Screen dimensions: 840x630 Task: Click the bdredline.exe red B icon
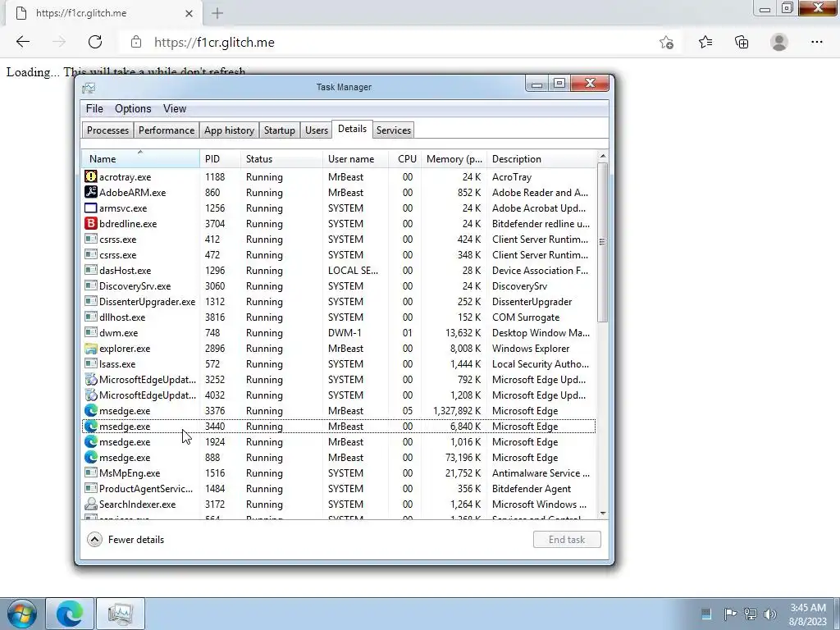(91, 223)
